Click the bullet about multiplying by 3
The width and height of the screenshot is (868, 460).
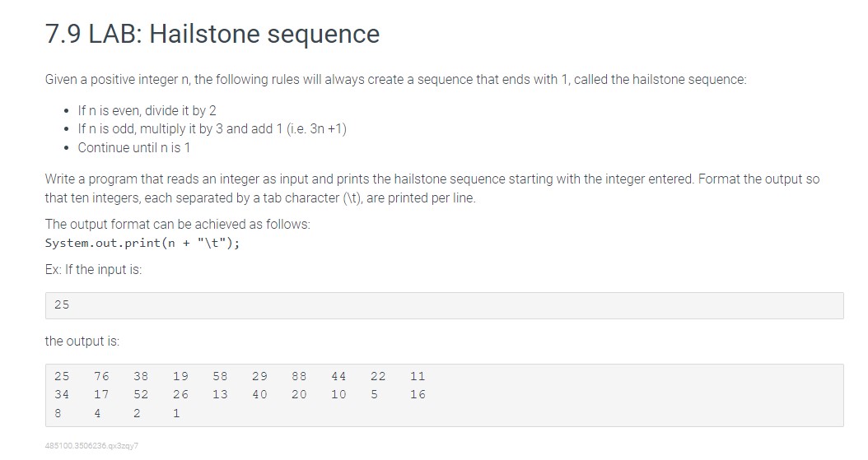[x=212, y=129]
